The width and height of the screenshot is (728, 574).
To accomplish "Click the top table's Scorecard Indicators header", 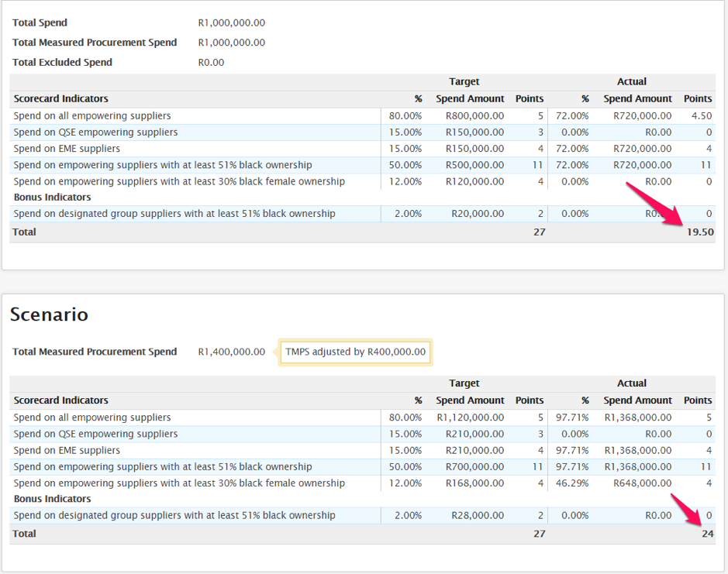I will click(x=60, y=99).
